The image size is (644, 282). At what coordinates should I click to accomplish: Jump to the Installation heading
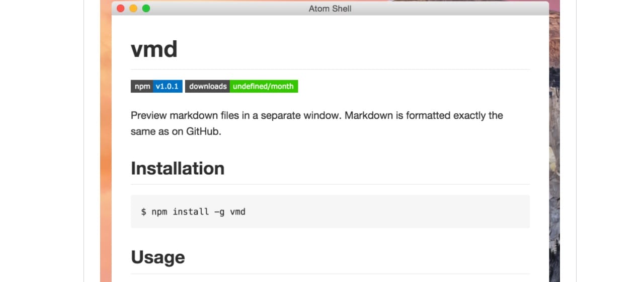coord(178,168)
